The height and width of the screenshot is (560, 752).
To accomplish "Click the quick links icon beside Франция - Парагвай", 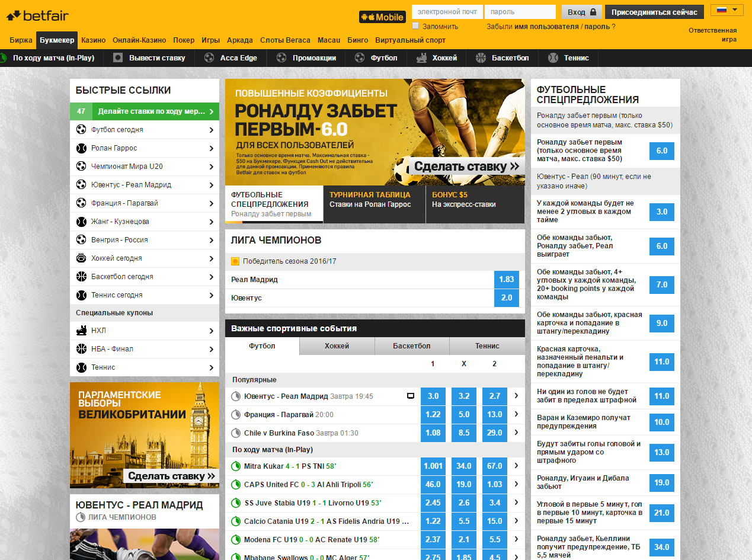I will (x=81, y=203).
